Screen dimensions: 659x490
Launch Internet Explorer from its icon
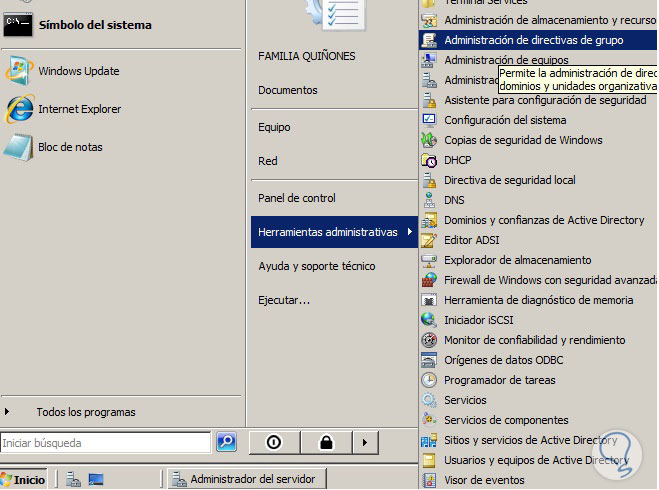(19, 109)
